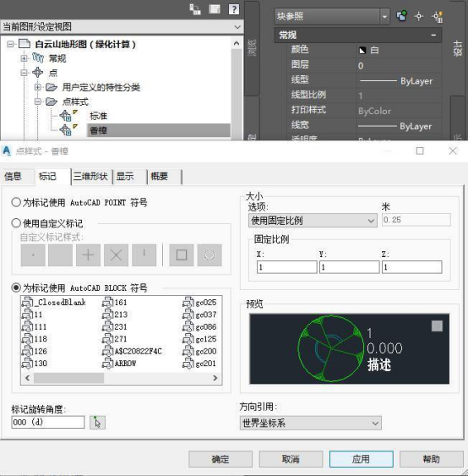Select the use custom marker option
Viewport: 468px width, 476px height.
pos(16,223)
